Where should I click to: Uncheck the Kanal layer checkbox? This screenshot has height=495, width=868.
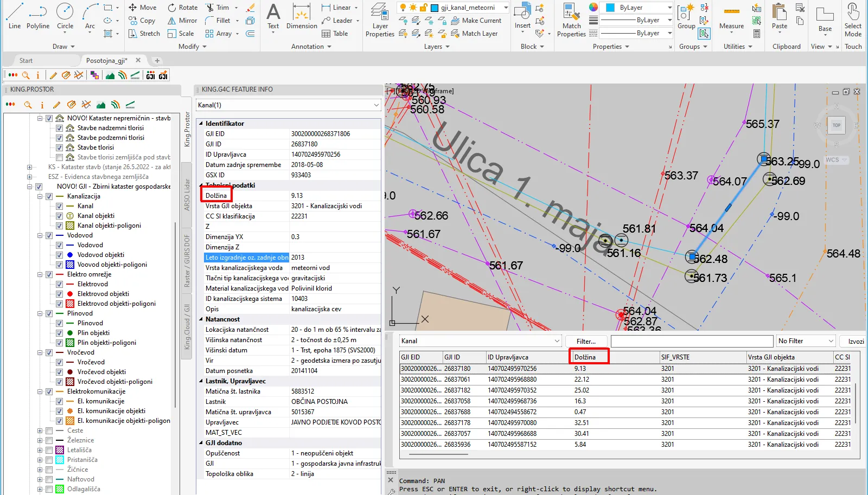[60, 206]
